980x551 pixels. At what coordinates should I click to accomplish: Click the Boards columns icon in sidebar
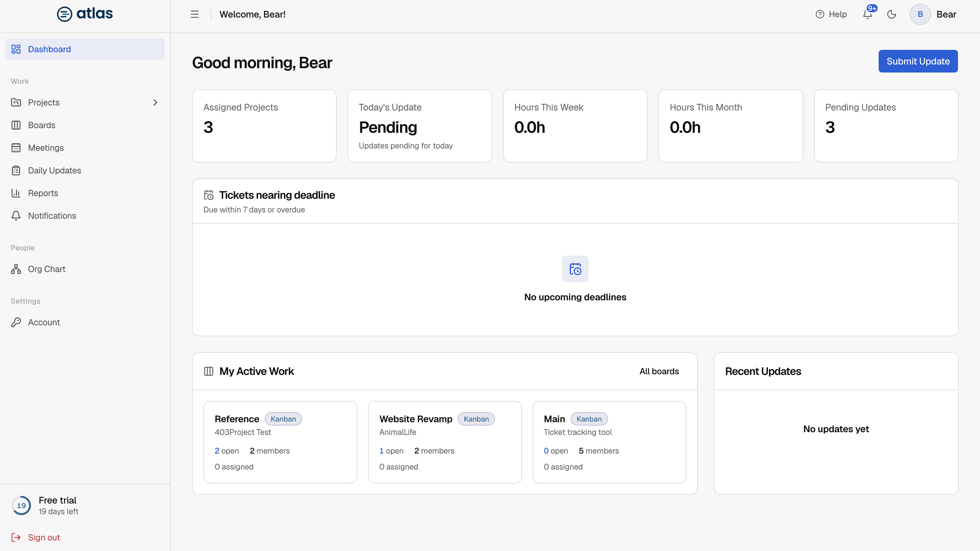[16, 125]
